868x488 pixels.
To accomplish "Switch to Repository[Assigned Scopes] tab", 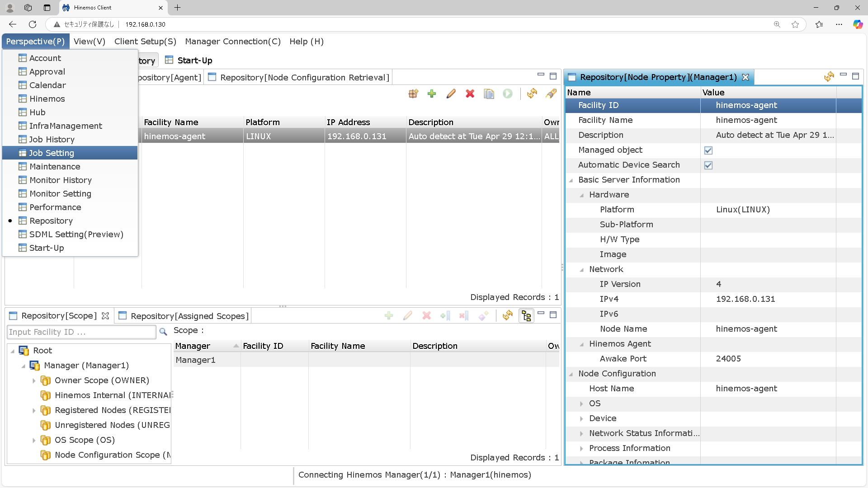I will pyautogui.click(x=189, y=316).
